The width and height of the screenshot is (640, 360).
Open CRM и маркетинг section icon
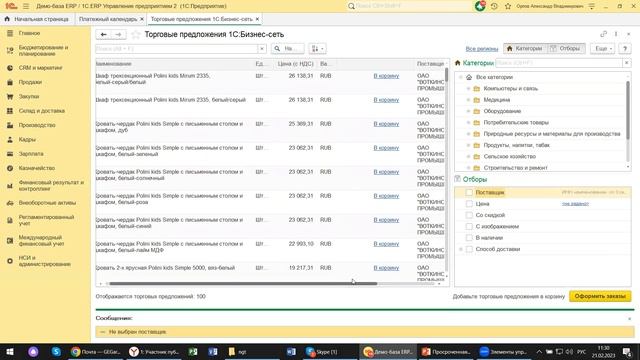click(x=10, y=68)
